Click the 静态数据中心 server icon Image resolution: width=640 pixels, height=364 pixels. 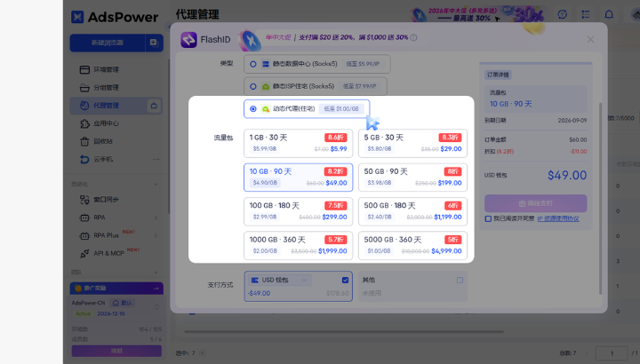click(266, 64)
